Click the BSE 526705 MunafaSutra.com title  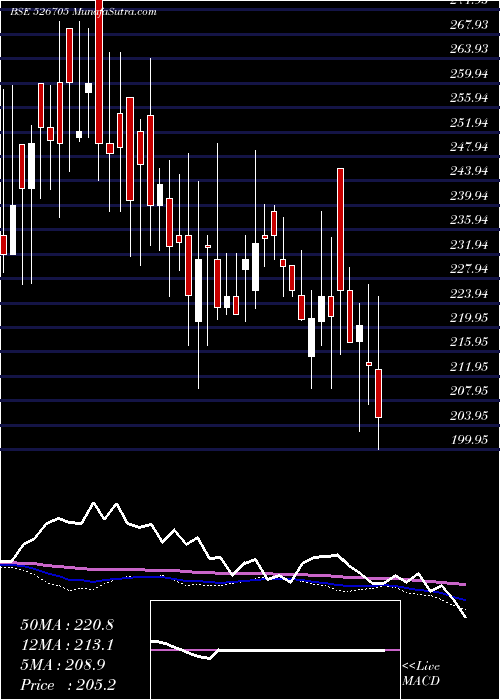coord(83,12)
